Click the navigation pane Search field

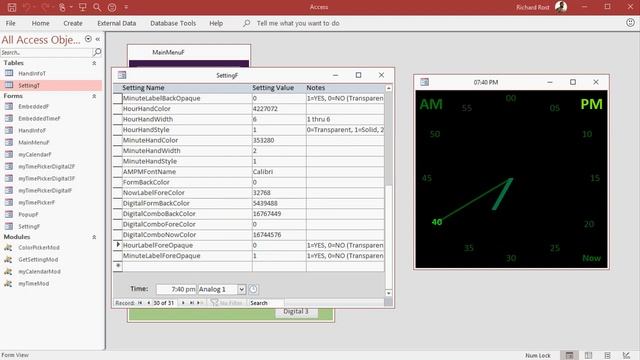46,52
